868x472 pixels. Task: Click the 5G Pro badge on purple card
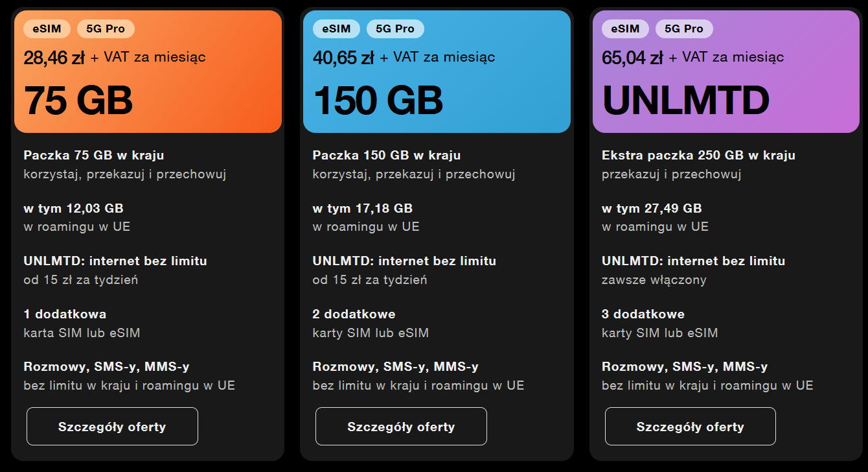click(684, 29)
